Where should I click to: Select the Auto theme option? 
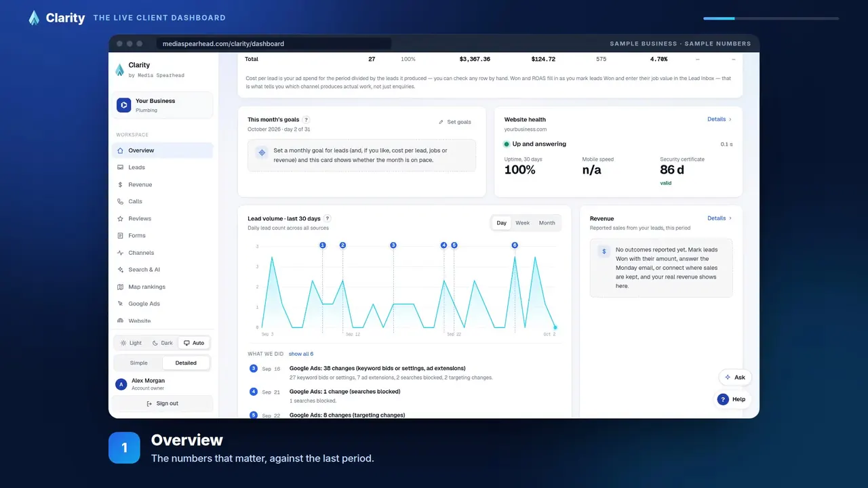point(194,343)
